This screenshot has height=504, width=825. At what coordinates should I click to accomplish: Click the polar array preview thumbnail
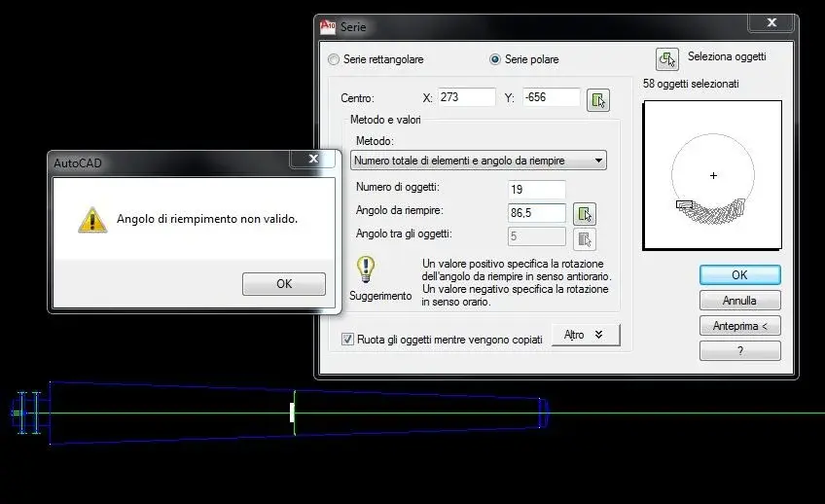712,175
